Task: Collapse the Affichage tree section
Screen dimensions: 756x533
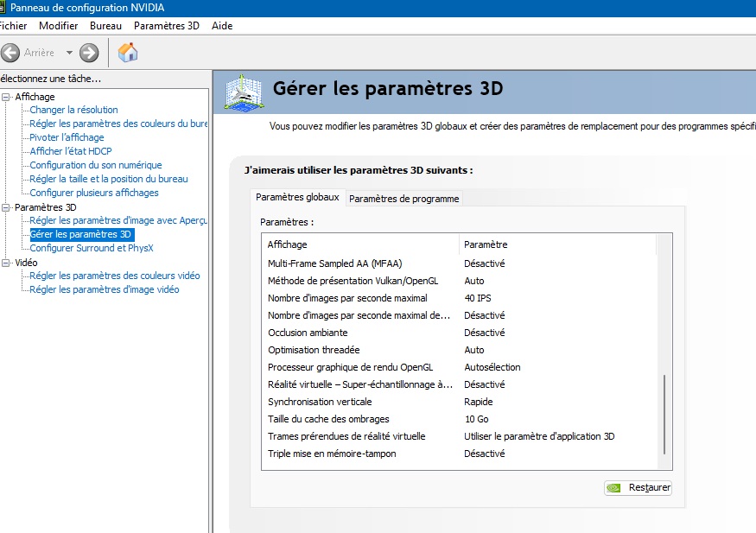Action: click(6, 97)
